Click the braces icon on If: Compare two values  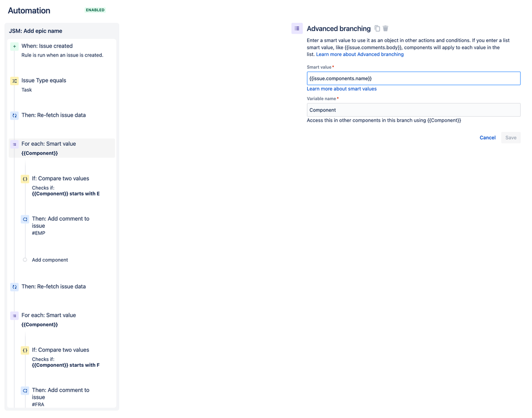25,179
